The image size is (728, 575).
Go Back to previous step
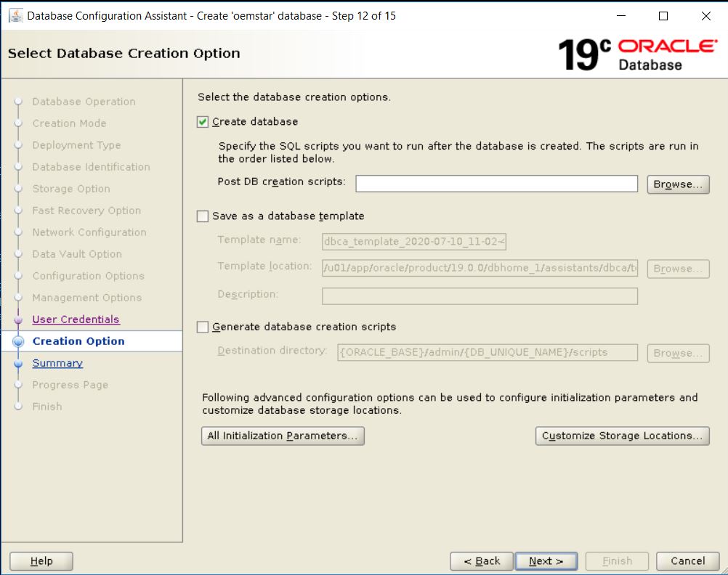(x=480, y=560)
